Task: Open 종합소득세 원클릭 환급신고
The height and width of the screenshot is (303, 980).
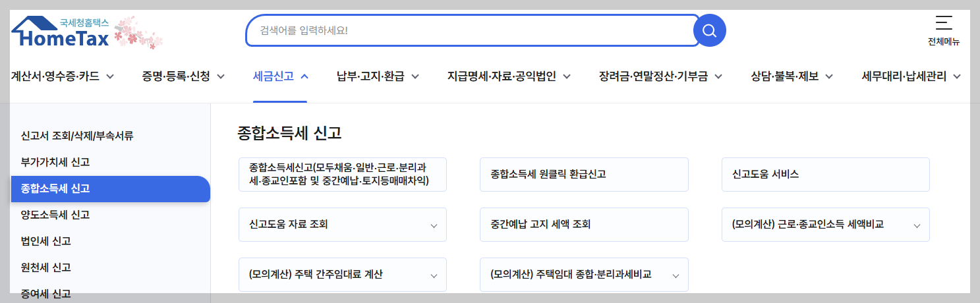Action: [x=584, y=175]
